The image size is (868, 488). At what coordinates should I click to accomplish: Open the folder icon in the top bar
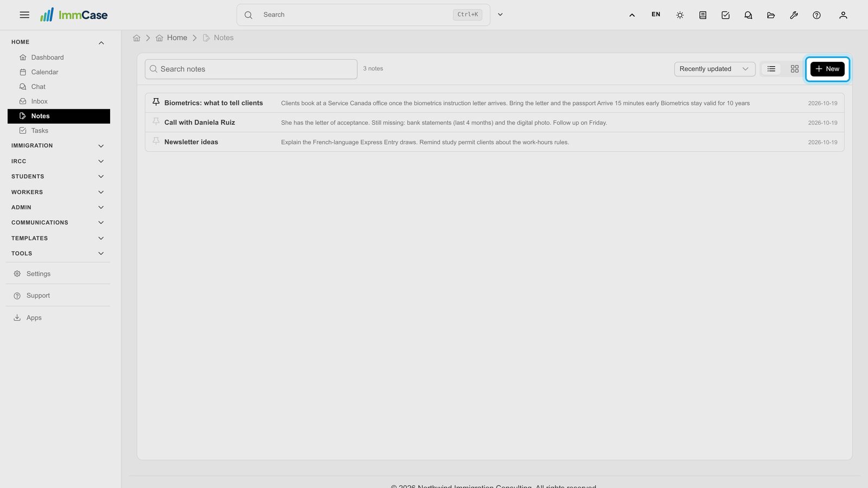point(771,15)
